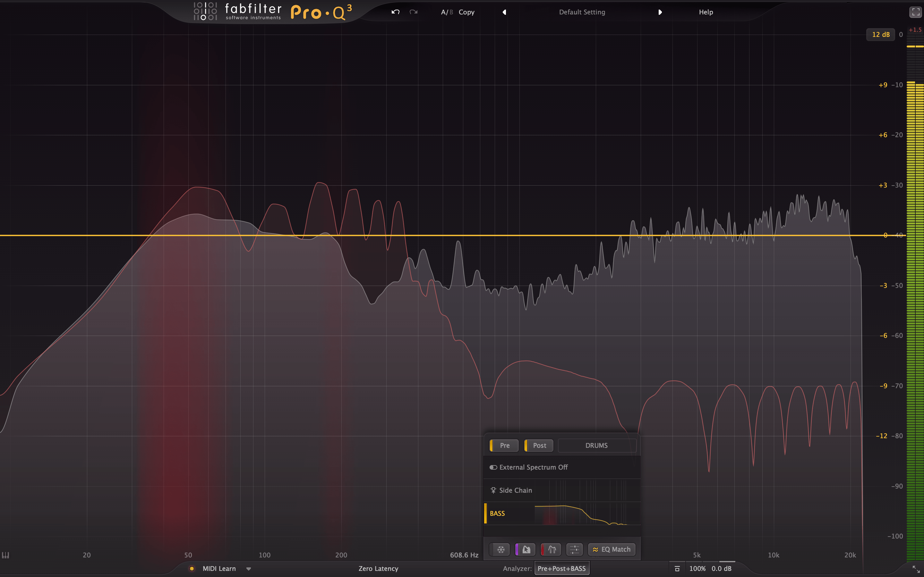Open the Help menu button

click(x=706, y=12)
